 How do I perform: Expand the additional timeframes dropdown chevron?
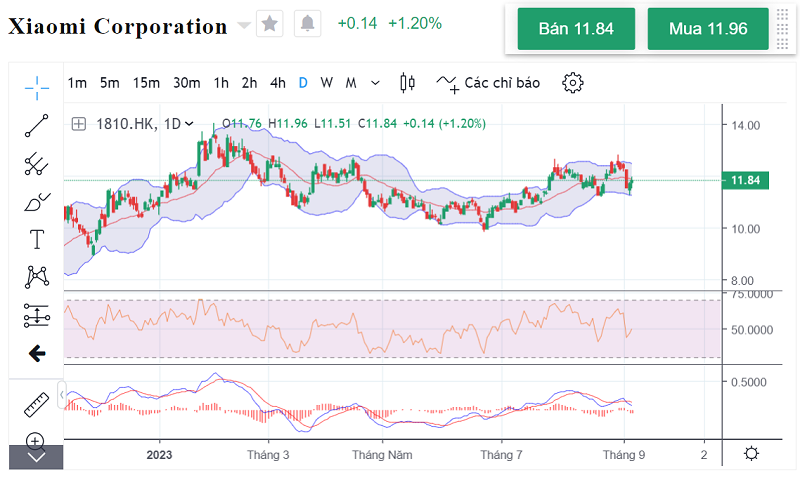click(375, 83)
